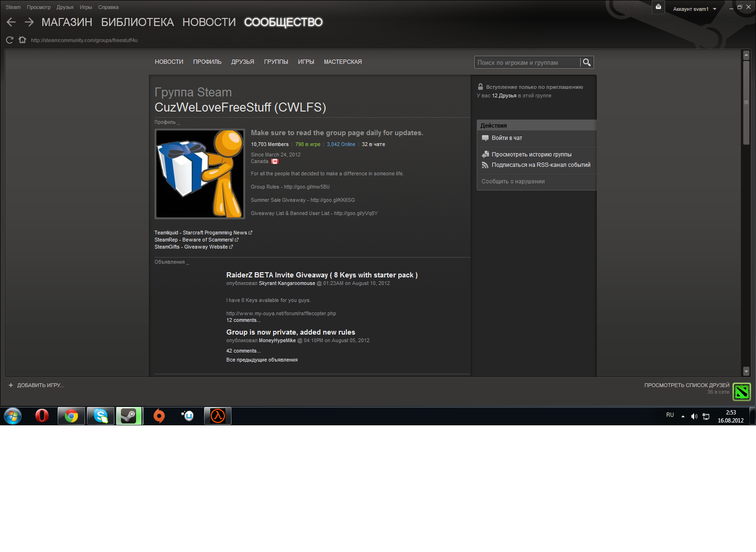This screenshot has width=756, height=552.
Task: Click the Steam taskbar button
Action: click(129, 416)
